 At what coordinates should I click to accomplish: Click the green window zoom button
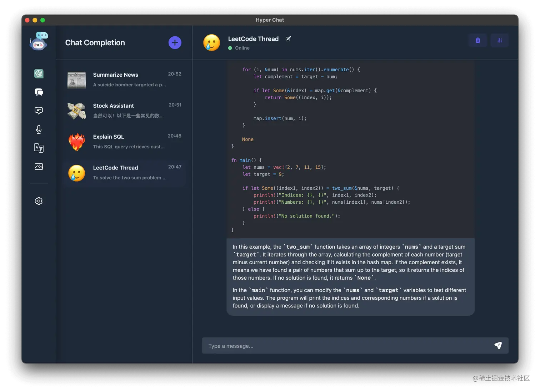(43, 20)
